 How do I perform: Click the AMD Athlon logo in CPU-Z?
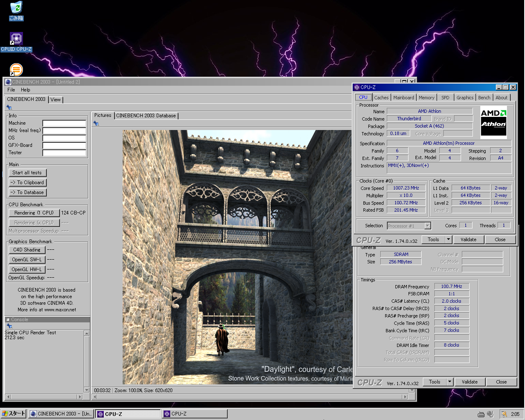(493, 123)
